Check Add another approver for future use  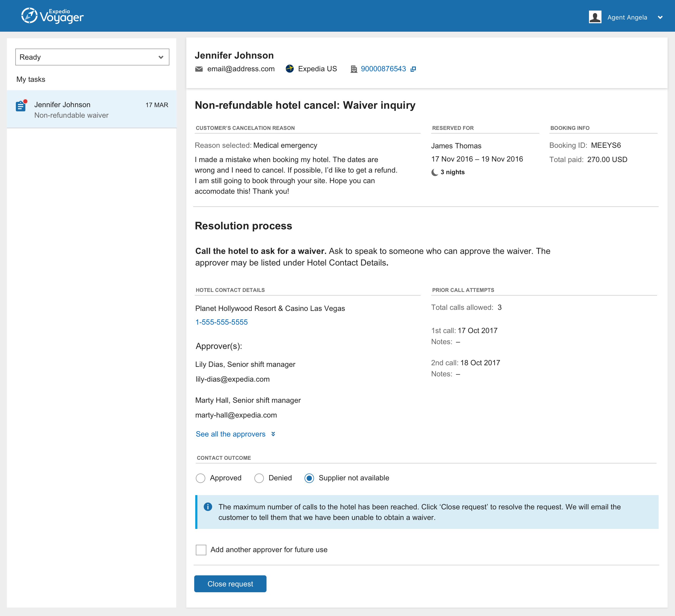click(x=201, y=550)
